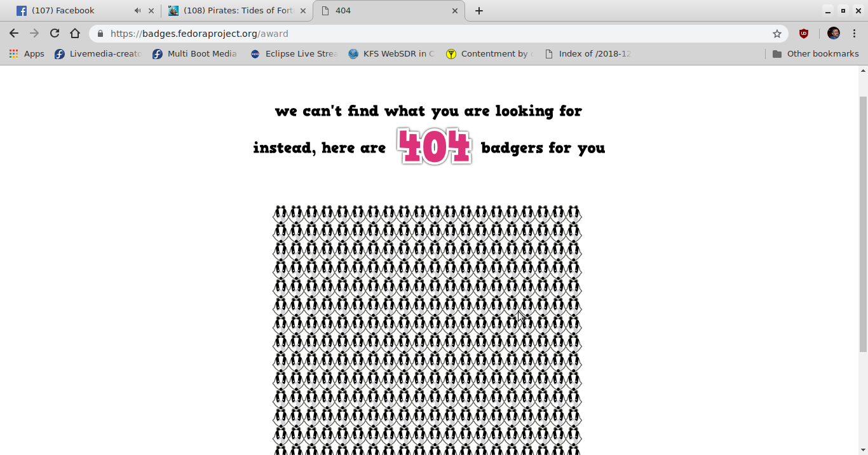Click the page's vertical scrollbar thumb
The width and height of the screenshot is (868, 455).
tap(863, 224)
